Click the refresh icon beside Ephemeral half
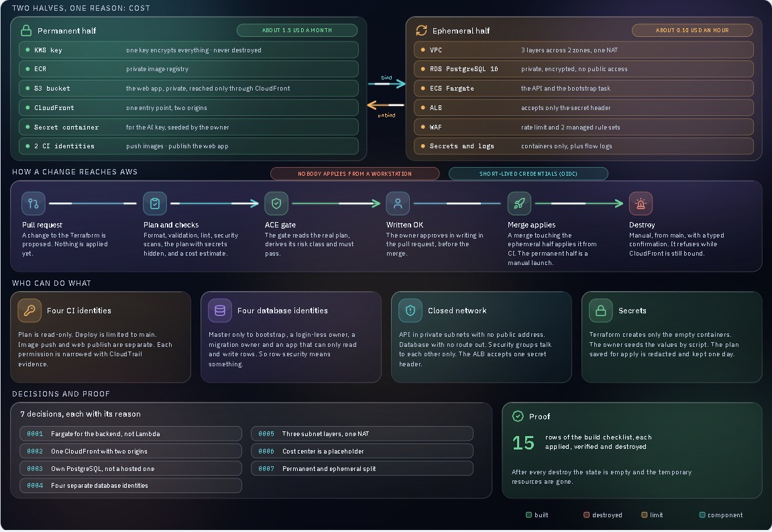Screen dimensions: 772x532 point(421,31)
